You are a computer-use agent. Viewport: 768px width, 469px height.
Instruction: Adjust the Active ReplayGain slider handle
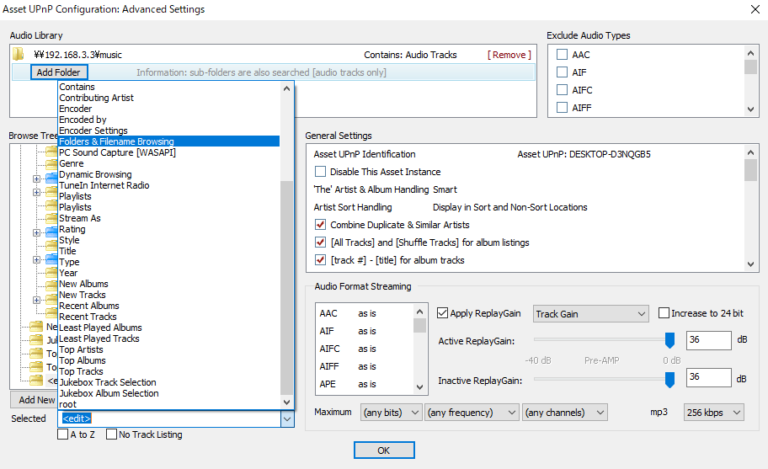coord(670,340)
